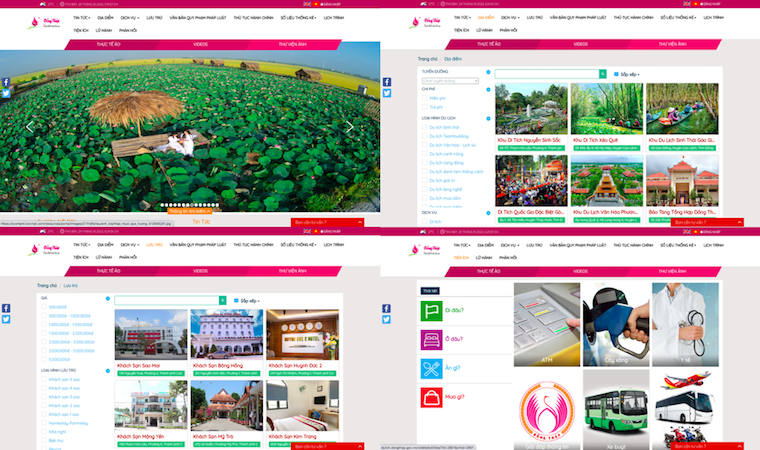Click the Twitter icon on the hotel listing page

[6, 319]
